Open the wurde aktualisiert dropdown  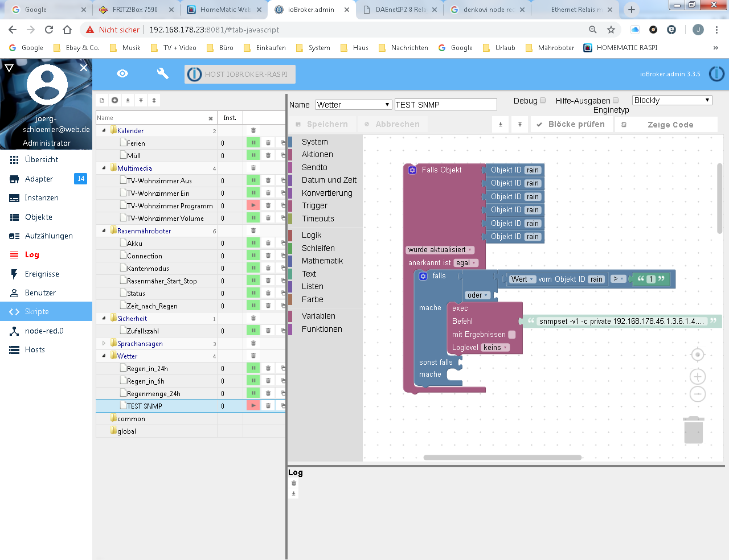pyautogui.click(x=440, y=250)
